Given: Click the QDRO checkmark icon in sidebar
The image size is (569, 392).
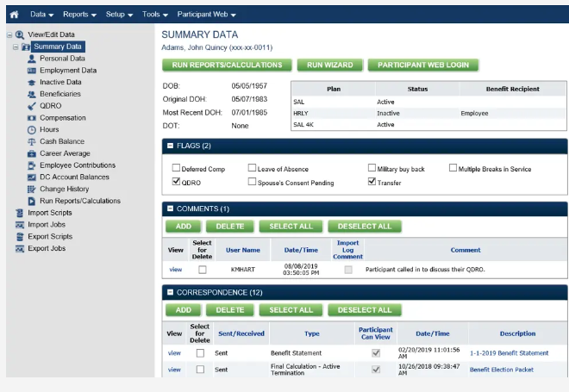Looking at the screenshot, I should [32, 106].
